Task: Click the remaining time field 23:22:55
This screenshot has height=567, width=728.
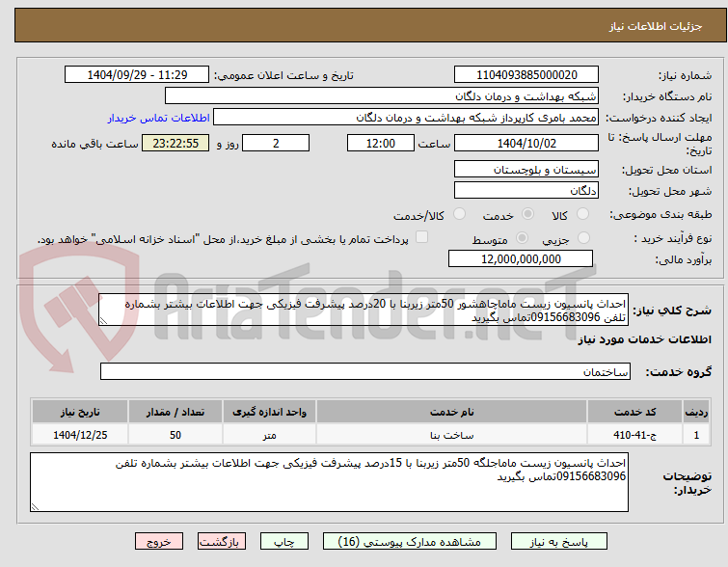Action: click(x=175, y=143)
